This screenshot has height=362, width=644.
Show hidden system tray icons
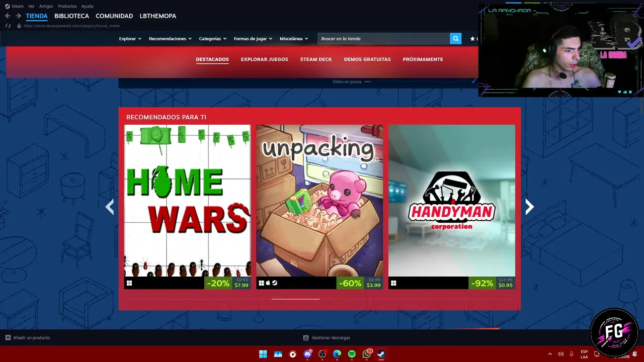click(550, 354)
